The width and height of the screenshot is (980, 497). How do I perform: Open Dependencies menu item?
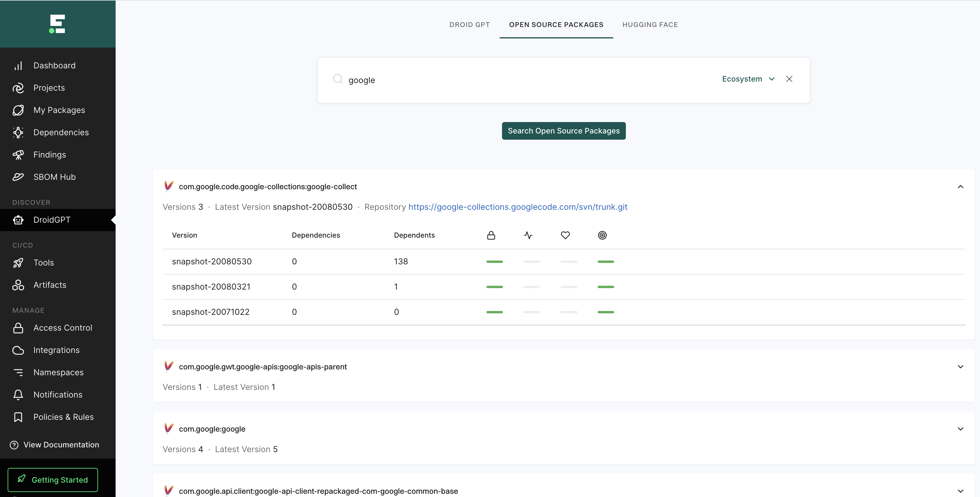coord(58,132)
